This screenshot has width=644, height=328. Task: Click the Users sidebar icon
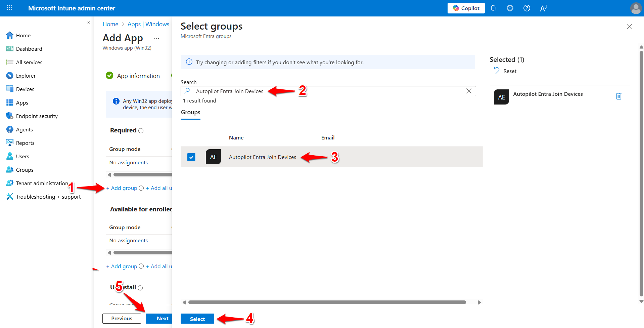click(10, 156)
